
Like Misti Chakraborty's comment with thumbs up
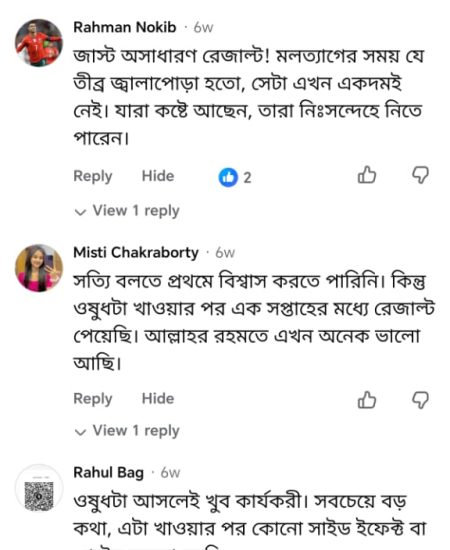[367, 400]
